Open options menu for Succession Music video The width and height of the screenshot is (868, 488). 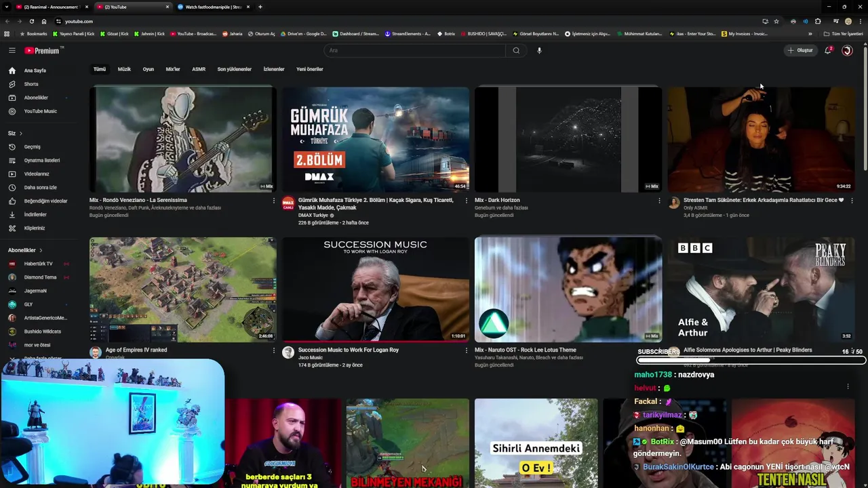tap(466, 350)
